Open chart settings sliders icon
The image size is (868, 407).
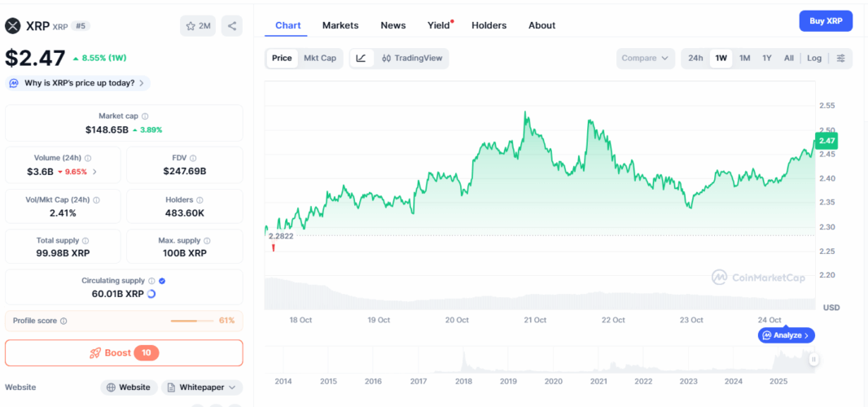[x=841, y=58]
